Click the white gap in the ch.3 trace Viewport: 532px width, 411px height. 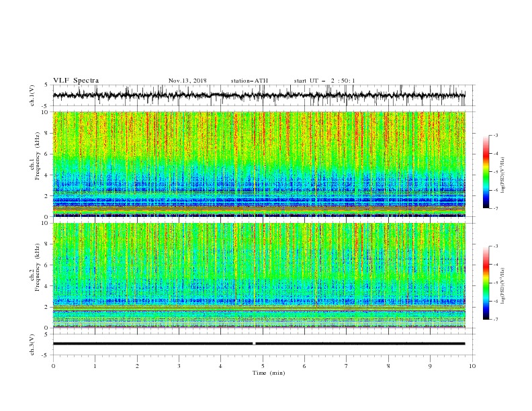point(254,344)
